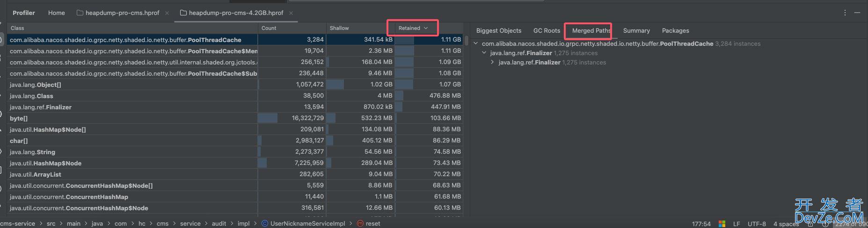Switch to the Home tab
This screenshot has width=868, height=228.
tap(57, 13)
